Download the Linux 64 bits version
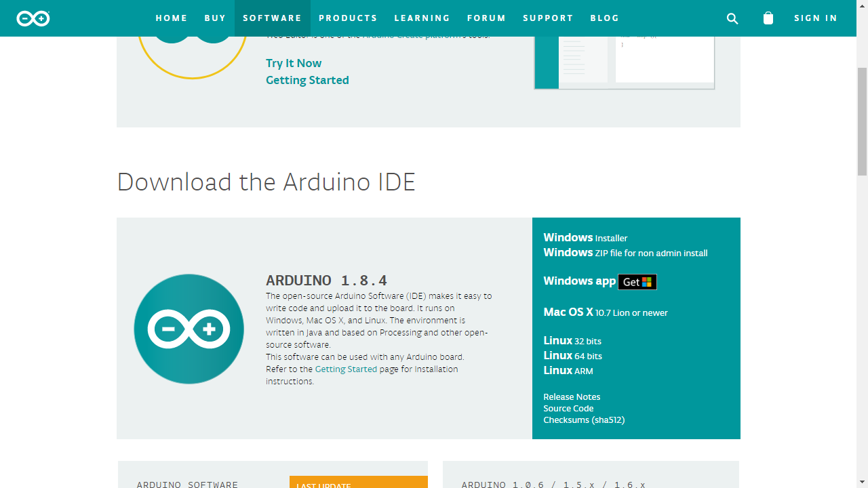The height and width of the screenshot is (488, 868). click(x=572, y=355)
